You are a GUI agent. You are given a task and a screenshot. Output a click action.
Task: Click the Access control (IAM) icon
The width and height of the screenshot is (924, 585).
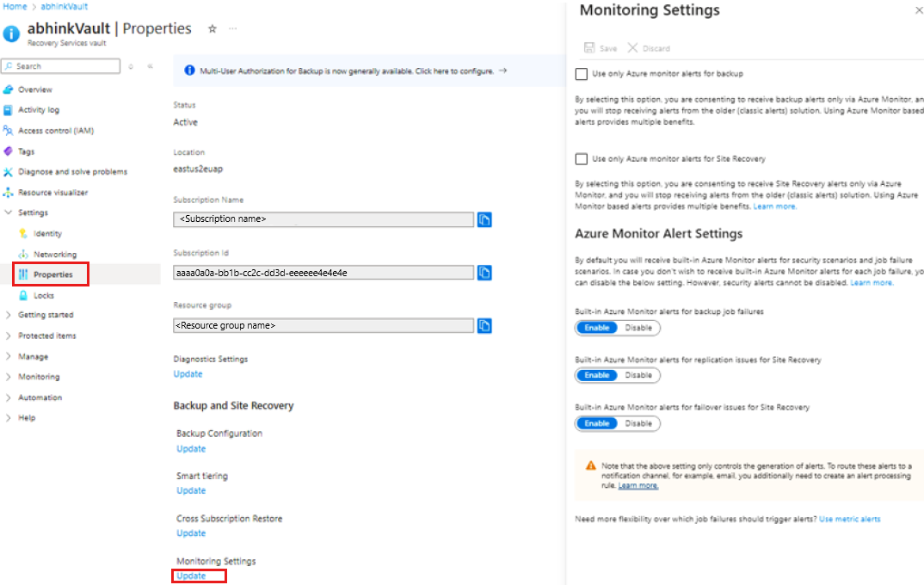coord(8,130)
